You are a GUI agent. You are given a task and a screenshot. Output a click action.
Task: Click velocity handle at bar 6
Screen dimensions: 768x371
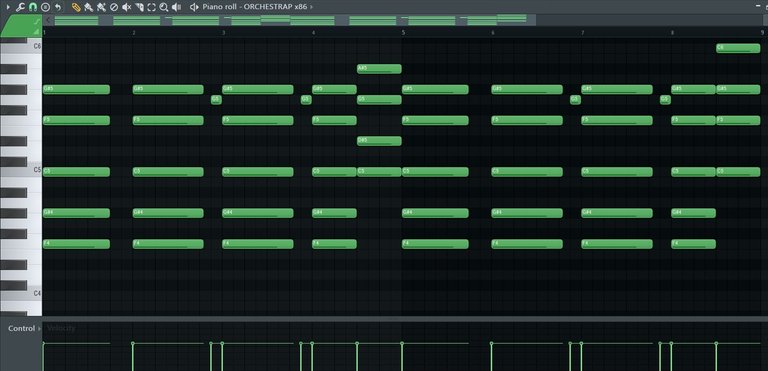click(492, 344)
